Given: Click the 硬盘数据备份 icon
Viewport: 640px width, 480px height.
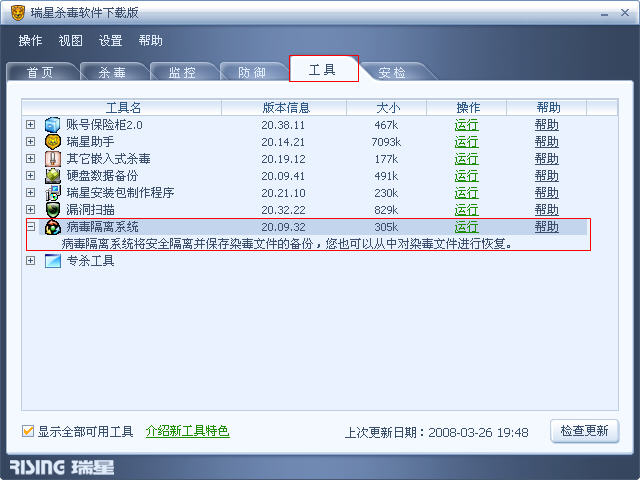Looking at the screenshot, I should click(53, 176).
